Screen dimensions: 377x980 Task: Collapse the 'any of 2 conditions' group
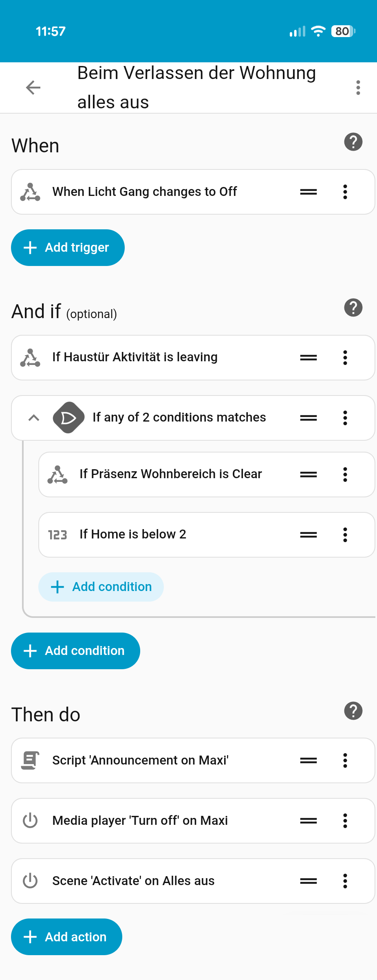[34, 418]
